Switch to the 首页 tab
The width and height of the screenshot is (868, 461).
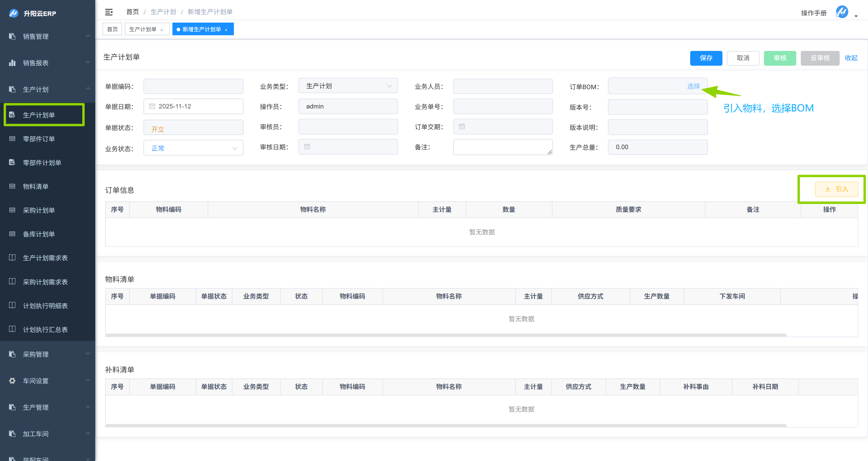point(112,29)
